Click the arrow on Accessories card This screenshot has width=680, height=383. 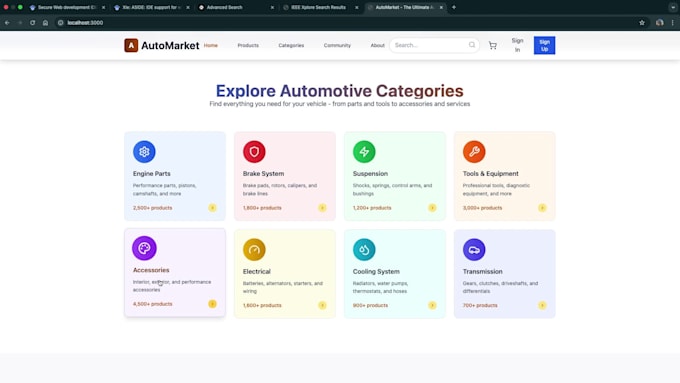(x=212, y=304)
